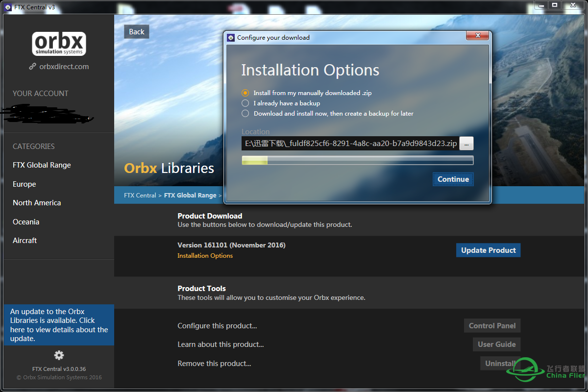The height and width of the screenshot is (392, 588).
Task: Click the Uninstall button
Action: pos(500,363)
